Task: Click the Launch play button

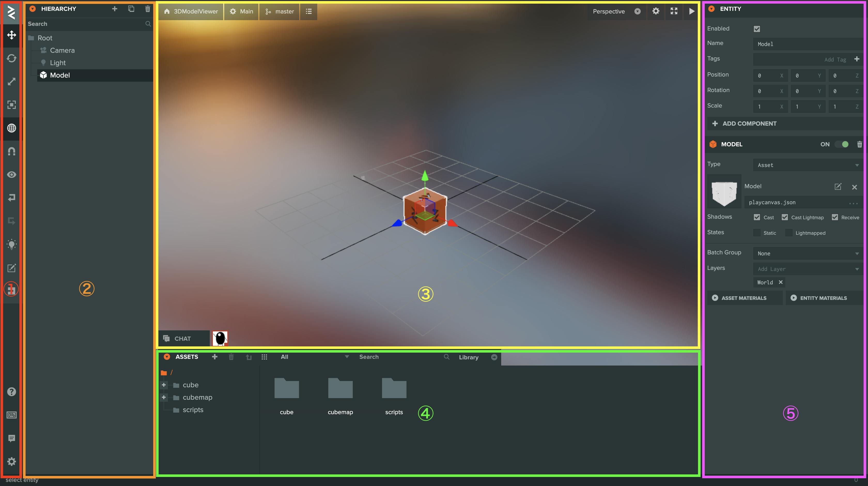Action: click(692, 11)
